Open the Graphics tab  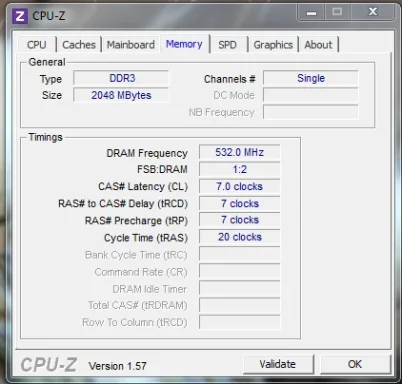273,45
